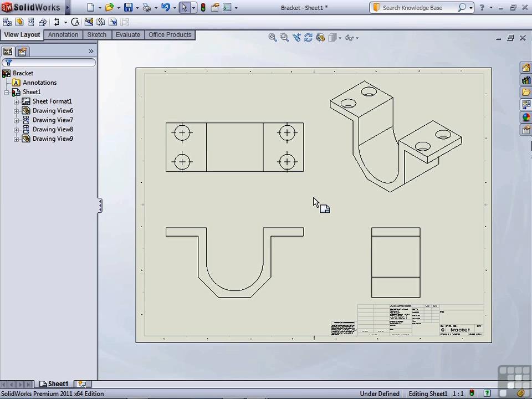The width and height of the screenshot is (532, 399).
Task: Collapse the Sheet1 tree node
Action: tap(7, 93)
